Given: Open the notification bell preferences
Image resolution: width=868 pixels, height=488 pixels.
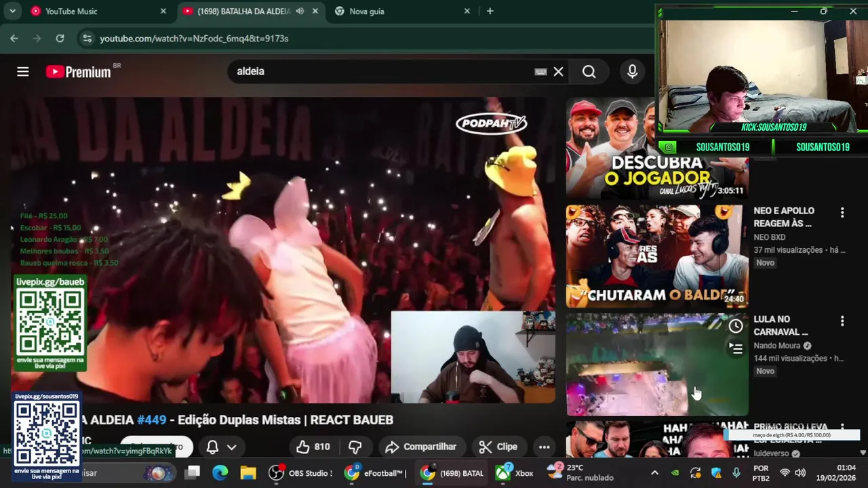Looking at the screenshot, I should click(212, 447).
